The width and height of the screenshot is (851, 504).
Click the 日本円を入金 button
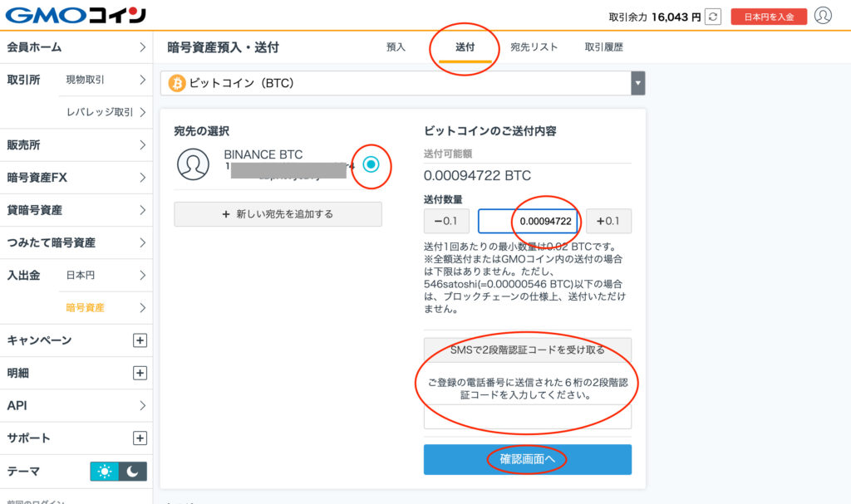click(x=769, y=17)
